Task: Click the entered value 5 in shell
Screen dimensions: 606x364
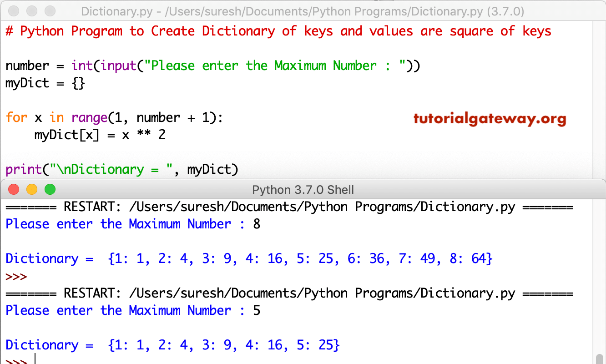Action: (257, 310)
